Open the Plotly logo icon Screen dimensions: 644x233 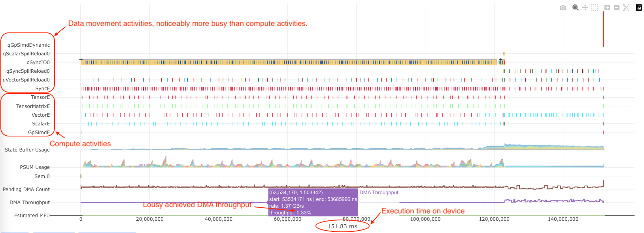(639, 8)
